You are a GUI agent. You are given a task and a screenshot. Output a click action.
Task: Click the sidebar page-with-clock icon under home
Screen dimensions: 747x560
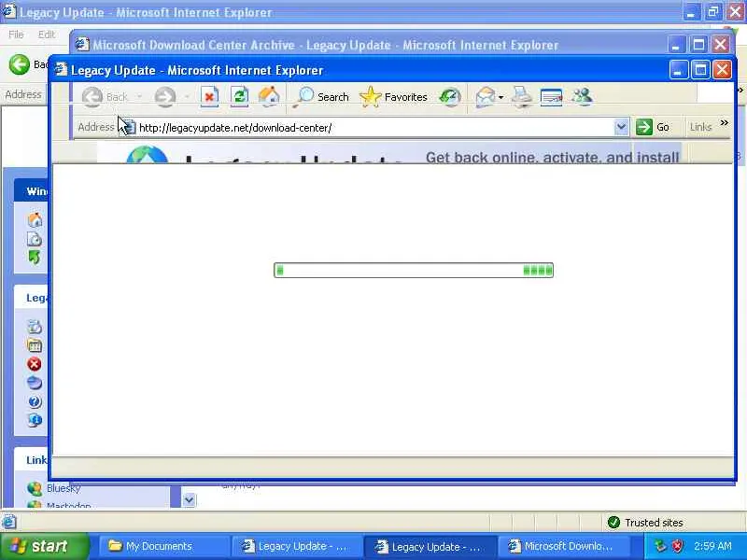coord(35,239)
